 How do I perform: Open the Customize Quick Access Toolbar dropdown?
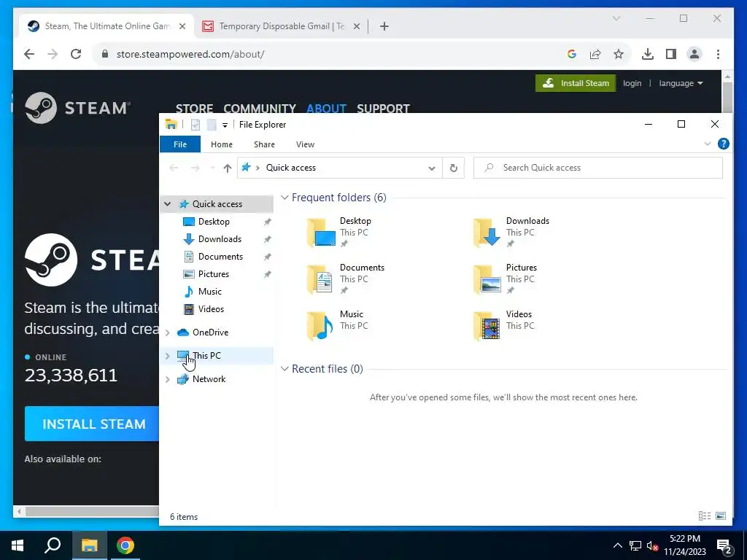(x=225, y=125)
